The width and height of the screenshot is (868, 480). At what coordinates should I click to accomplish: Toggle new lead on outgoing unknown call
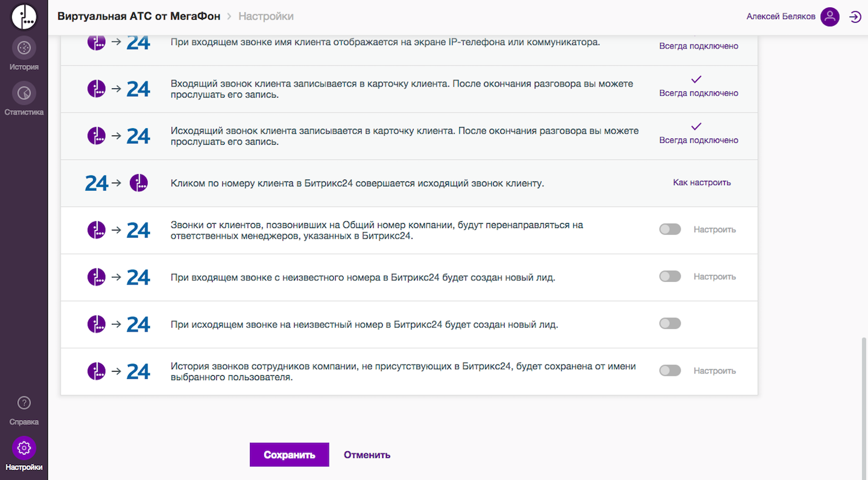point(670,324)
